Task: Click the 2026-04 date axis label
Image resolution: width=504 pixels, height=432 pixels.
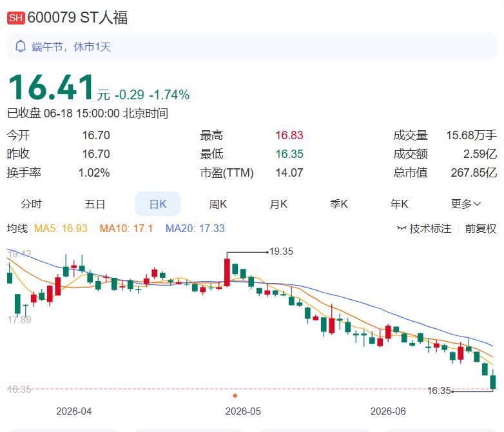Action: [x=74, y=411]
